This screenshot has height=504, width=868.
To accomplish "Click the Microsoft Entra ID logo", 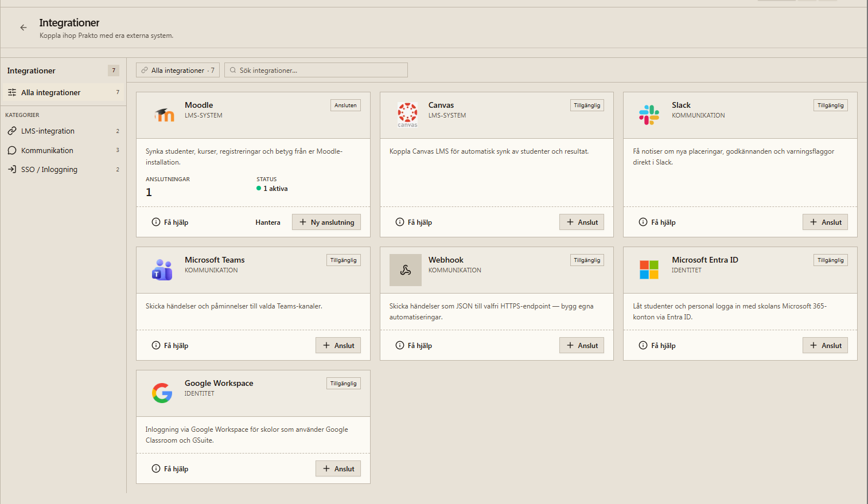I will [649, 269].
